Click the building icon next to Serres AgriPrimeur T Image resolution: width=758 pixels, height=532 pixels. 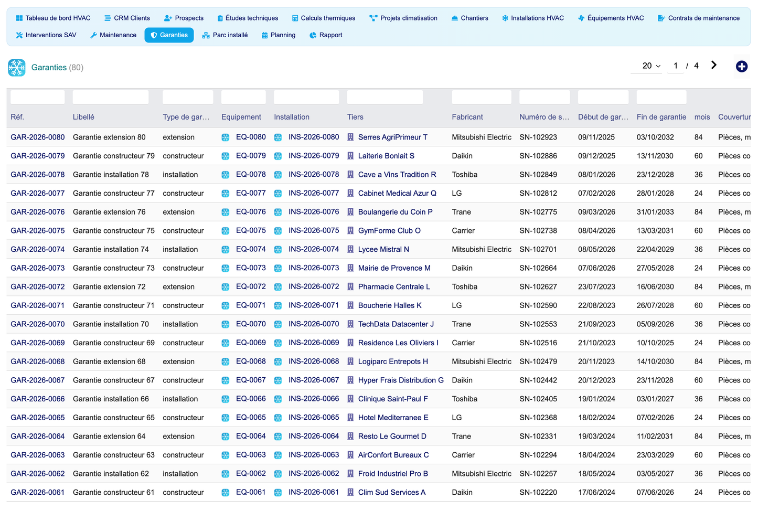(x=350, y=137)
